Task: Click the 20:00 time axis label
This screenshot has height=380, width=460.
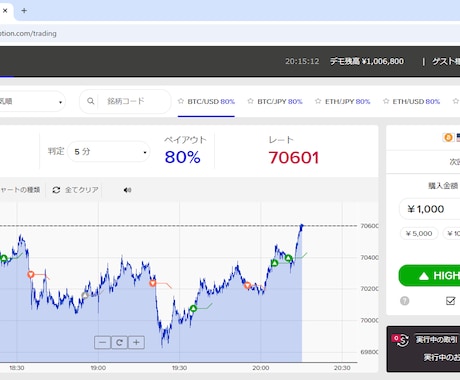Action: pyautogui.click(x=261, y=368)
